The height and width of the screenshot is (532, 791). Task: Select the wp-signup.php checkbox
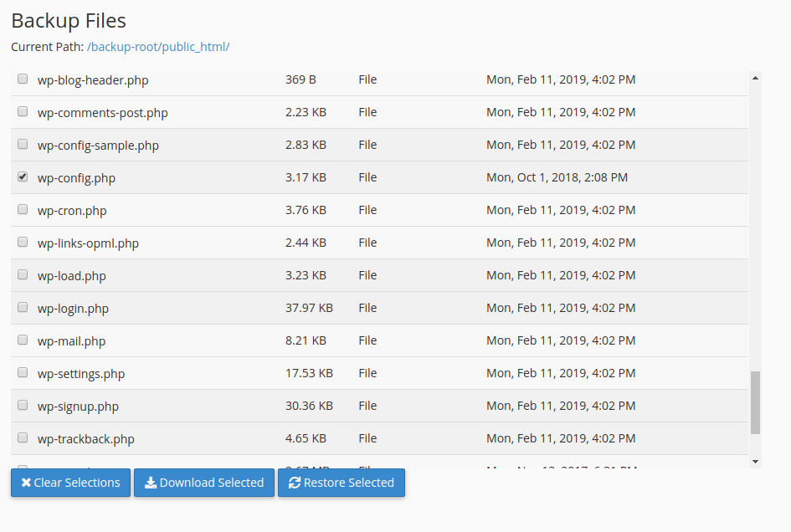point(23,405)
